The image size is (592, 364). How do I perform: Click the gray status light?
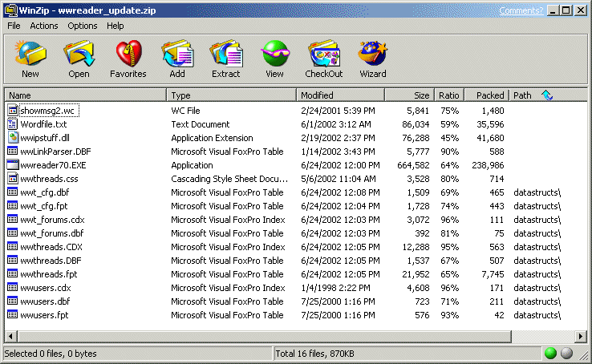[x=566, y=353]
